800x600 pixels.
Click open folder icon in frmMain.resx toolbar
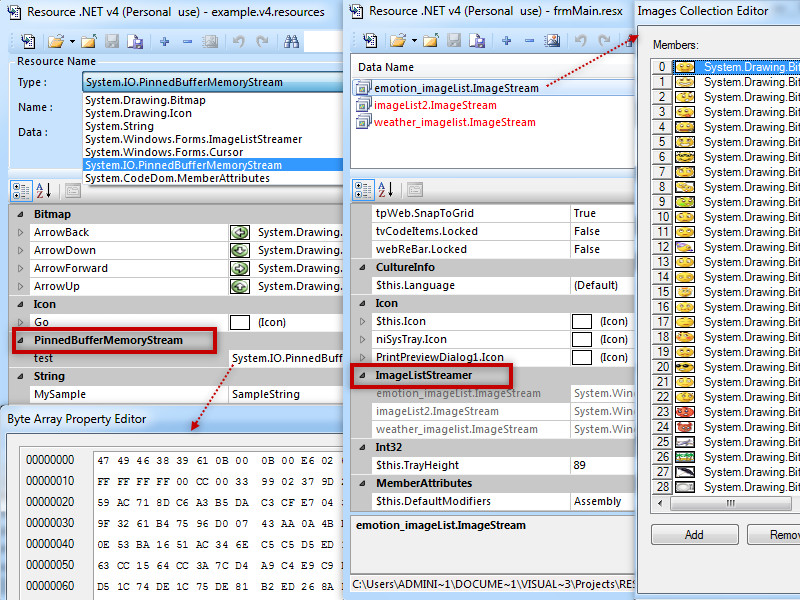click(x=397, y=40)
